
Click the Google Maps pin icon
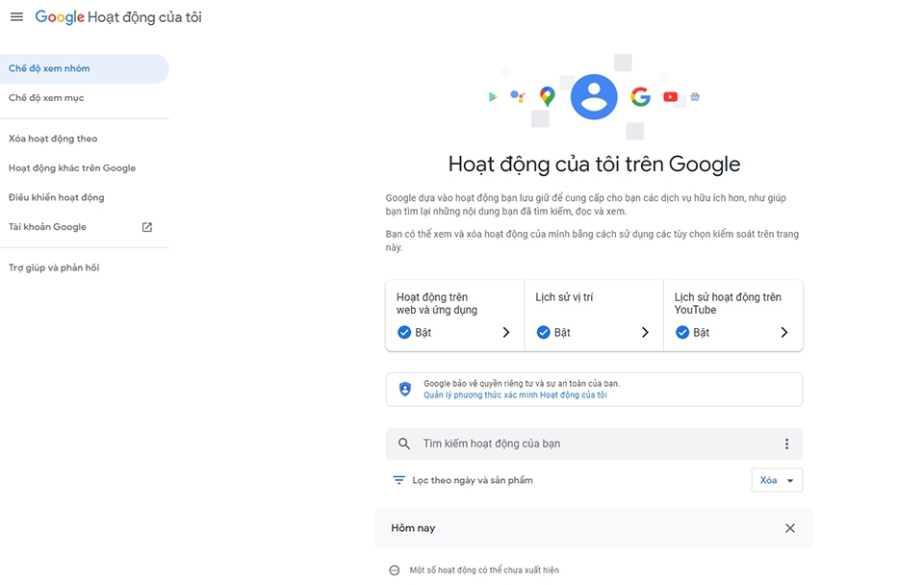546,96
